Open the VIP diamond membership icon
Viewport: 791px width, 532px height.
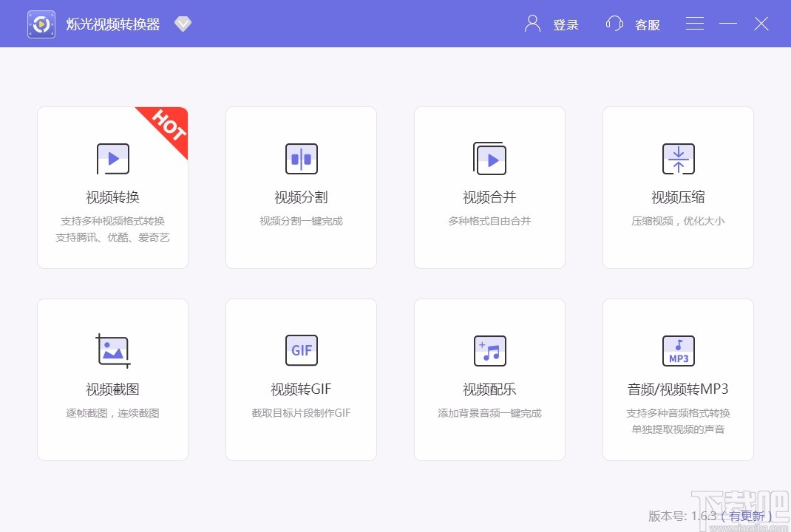click(x=183, y=23)
